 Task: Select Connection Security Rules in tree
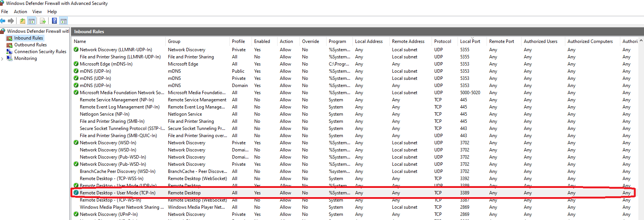[40, 52]
